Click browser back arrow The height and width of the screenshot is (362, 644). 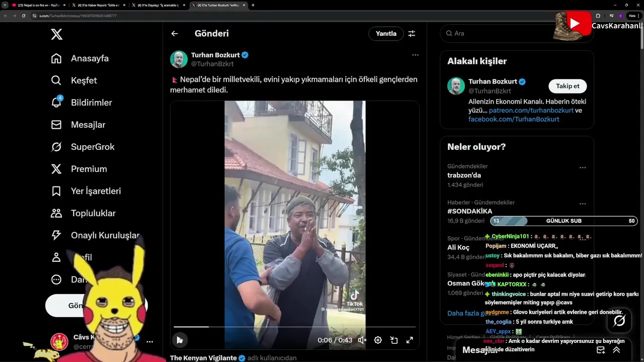[x=5, y=16]
